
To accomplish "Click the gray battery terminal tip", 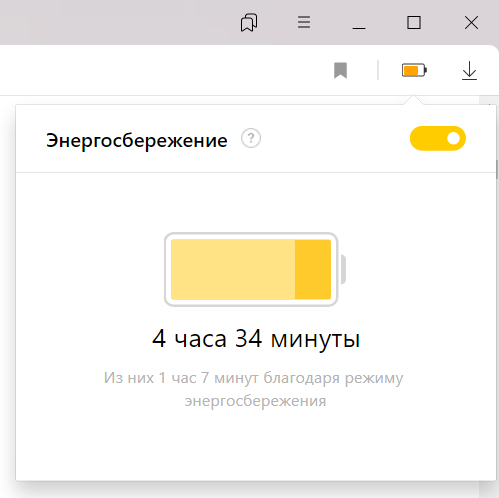I will [343, 269].
